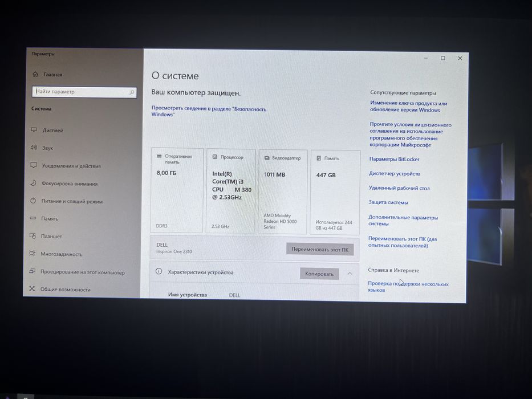532x399 pixels.
Task: Click the storage icon on Память card
Action: [319, 158]
